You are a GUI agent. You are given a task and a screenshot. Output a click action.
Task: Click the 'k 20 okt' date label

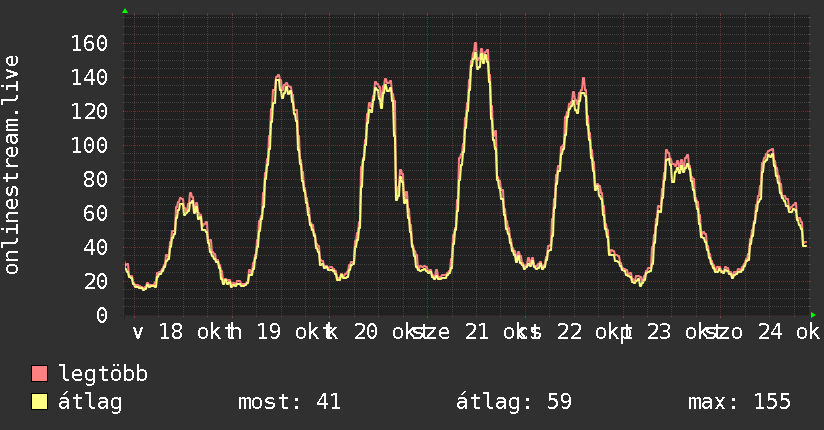point(373,332)
